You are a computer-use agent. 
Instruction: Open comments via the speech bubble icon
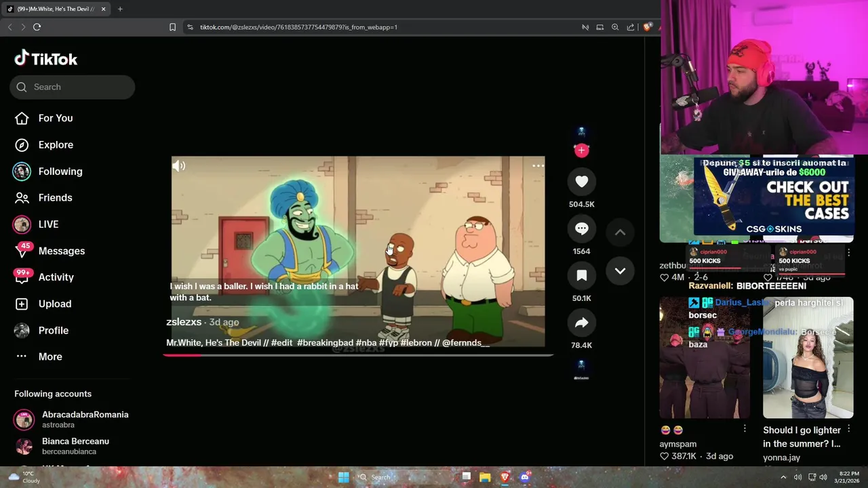coord(581,229)
